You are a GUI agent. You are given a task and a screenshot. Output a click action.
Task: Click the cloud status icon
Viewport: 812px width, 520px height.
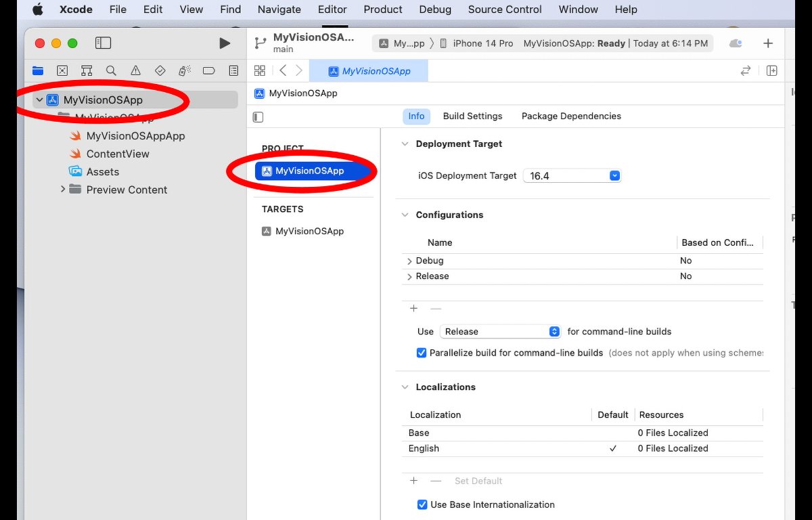coord(736,43)
